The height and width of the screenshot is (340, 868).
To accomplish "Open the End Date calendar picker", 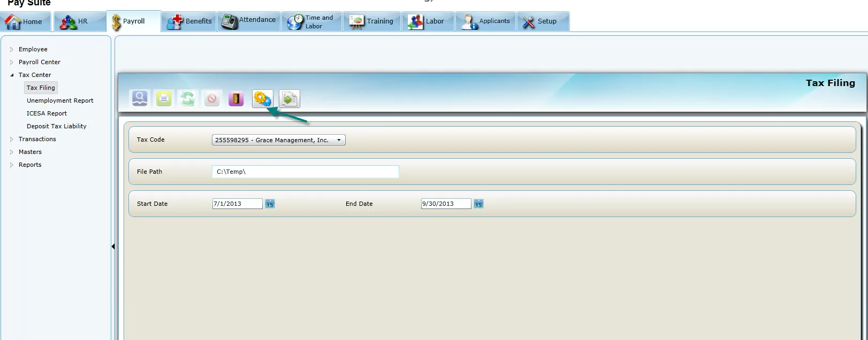I will pos(478,204).
